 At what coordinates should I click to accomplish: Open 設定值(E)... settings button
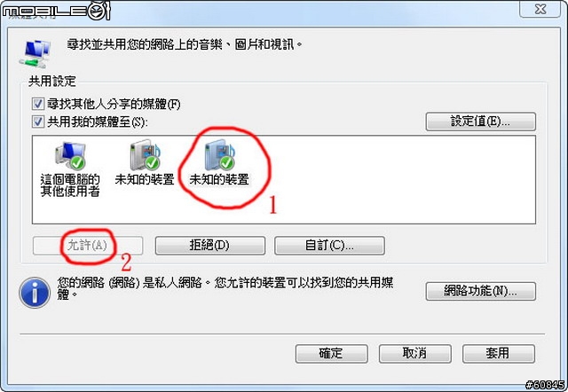coord(480,122)
